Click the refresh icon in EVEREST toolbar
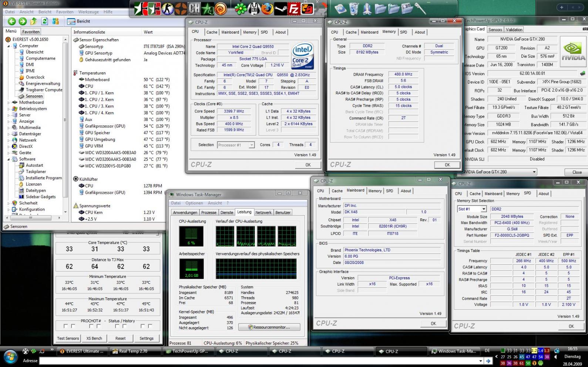The image size is (588, 367). click(x=45, y=21)
